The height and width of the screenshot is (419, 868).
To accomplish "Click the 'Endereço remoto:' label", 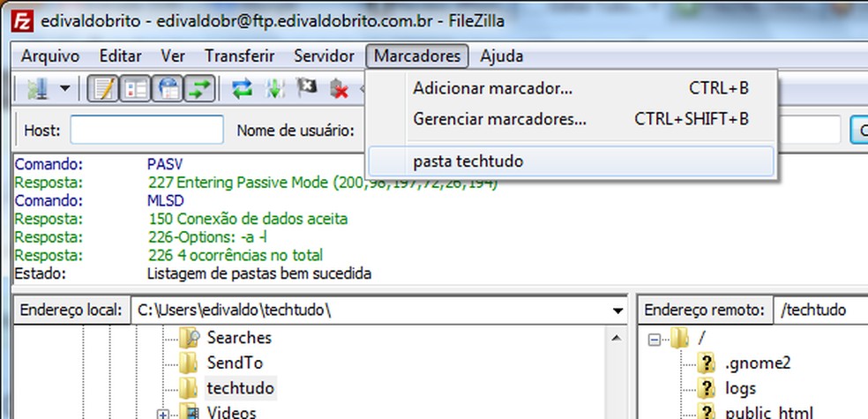I will point(704,311).
